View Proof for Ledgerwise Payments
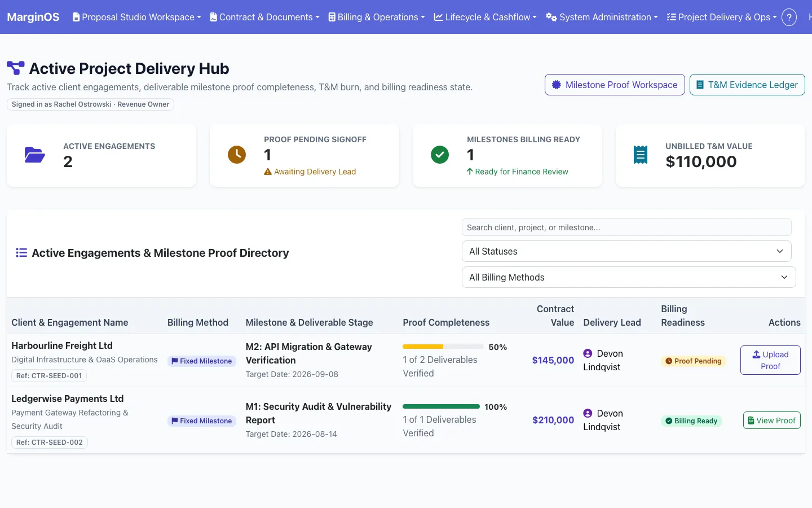812x508 pixels. pyautogui.click(x=771, y=421)
